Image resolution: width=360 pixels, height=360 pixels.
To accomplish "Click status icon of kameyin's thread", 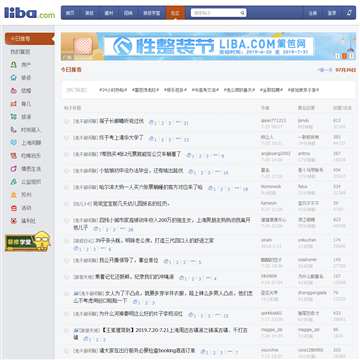I will click(66, 203).
